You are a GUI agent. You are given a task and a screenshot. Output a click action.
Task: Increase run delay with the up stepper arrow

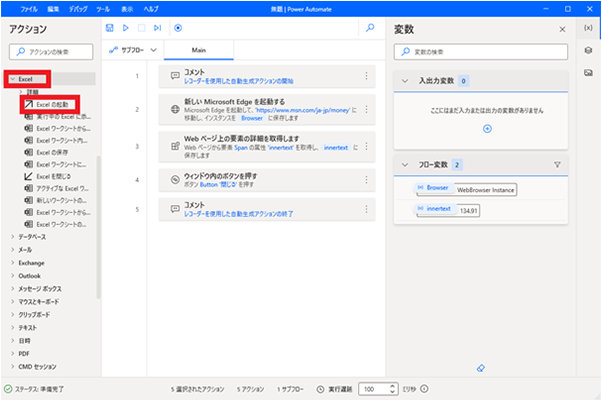pyautogui.click(x=392, y=386)
